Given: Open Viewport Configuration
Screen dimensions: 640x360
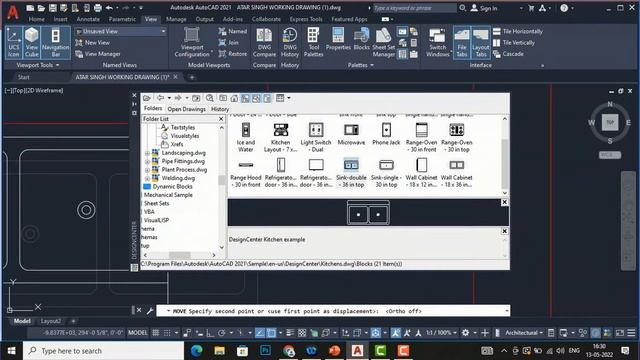Looking at the screenshot, I should point(192,42).
